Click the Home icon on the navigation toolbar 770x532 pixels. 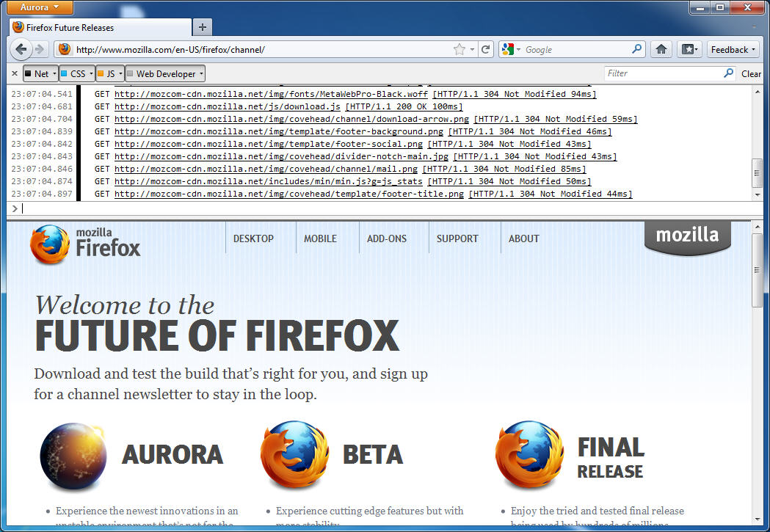point(660,49)
